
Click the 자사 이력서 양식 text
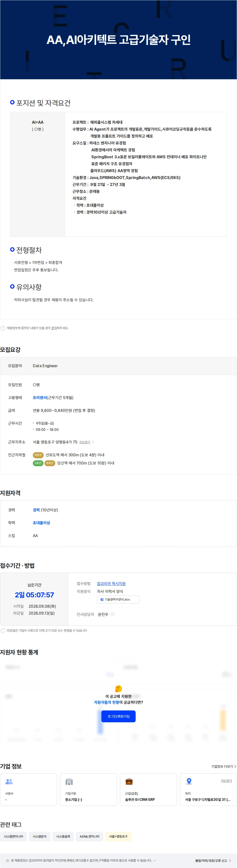(x=110, y=591)
